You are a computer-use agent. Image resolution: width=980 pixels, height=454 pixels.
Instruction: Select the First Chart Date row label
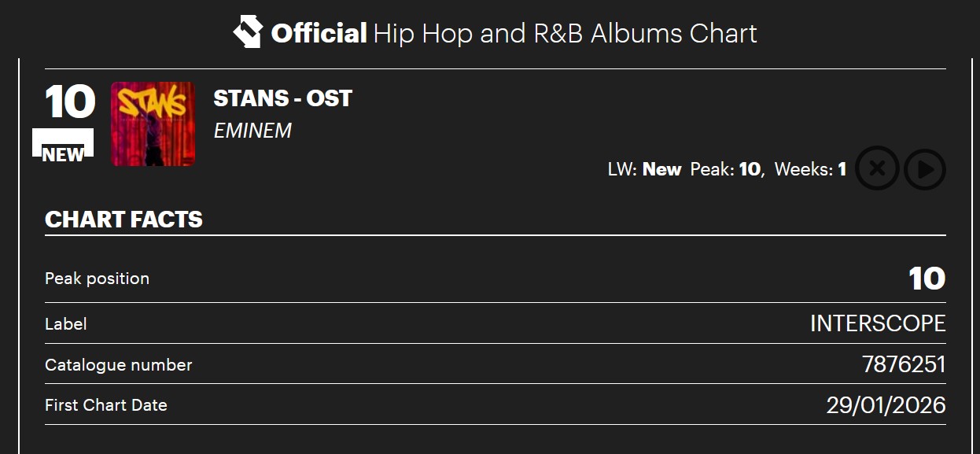click(105, 405)
